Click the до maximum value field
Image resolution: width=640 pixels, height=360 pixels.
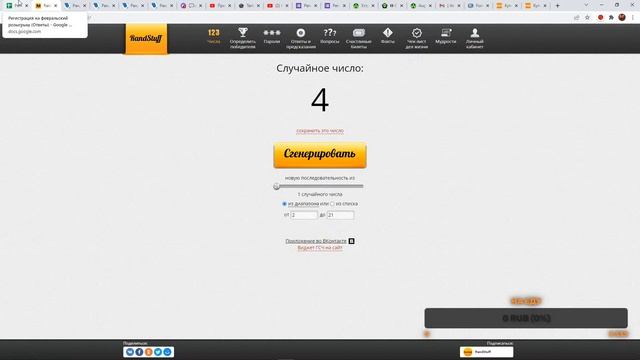pyautogui.click(x=340, y=215)
